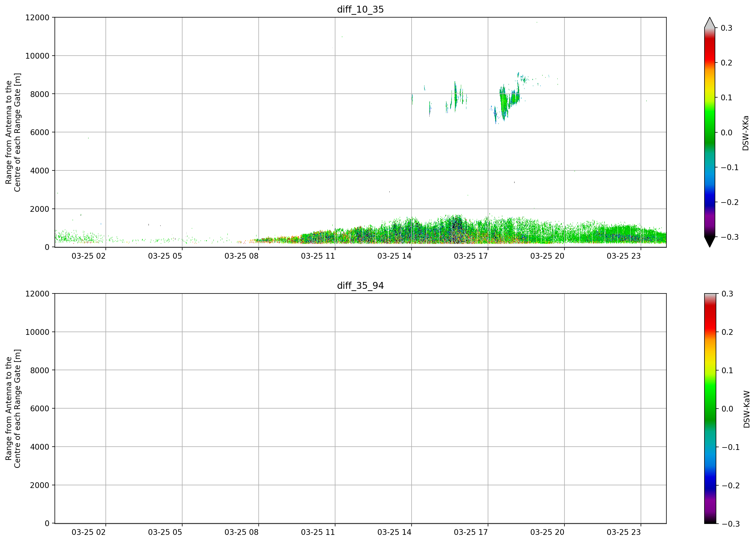This screenshot has height=542, width=756.
Task: Click the 2000 tick on diff_10_35 y-axis
Action: pos(40,209)
